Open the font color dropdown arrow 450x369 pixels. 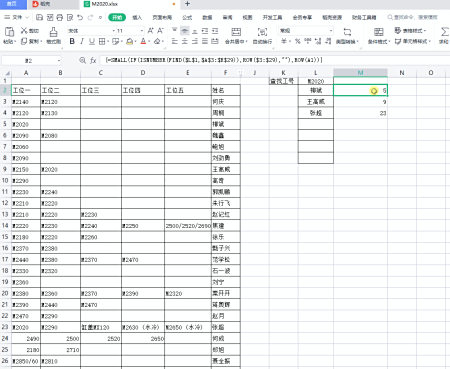(149, 42)
